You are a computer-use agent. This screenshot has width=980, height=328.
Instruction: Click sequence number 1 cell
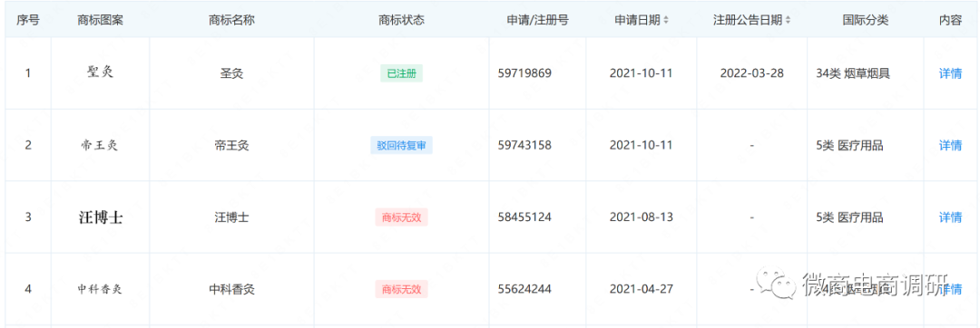(27, 73)
